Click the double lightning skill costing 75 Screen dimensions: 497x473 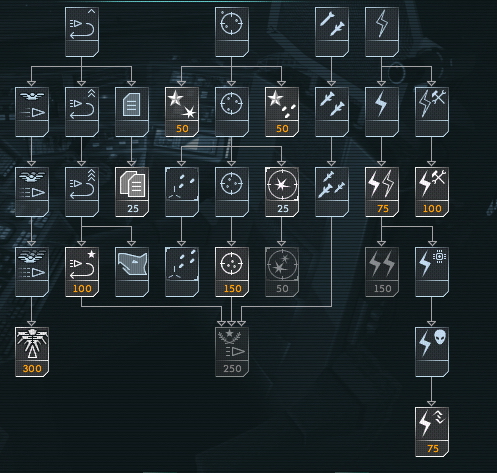(x=382, y=192)
